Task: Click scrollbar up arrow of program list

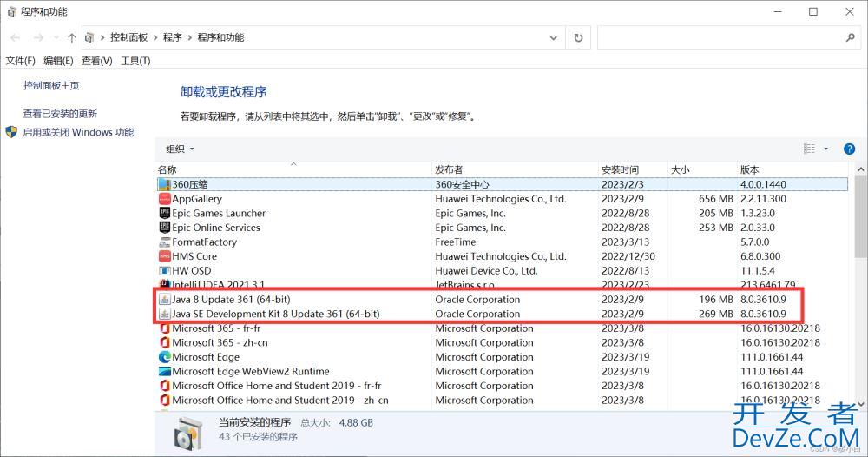Action: point(861,169)
